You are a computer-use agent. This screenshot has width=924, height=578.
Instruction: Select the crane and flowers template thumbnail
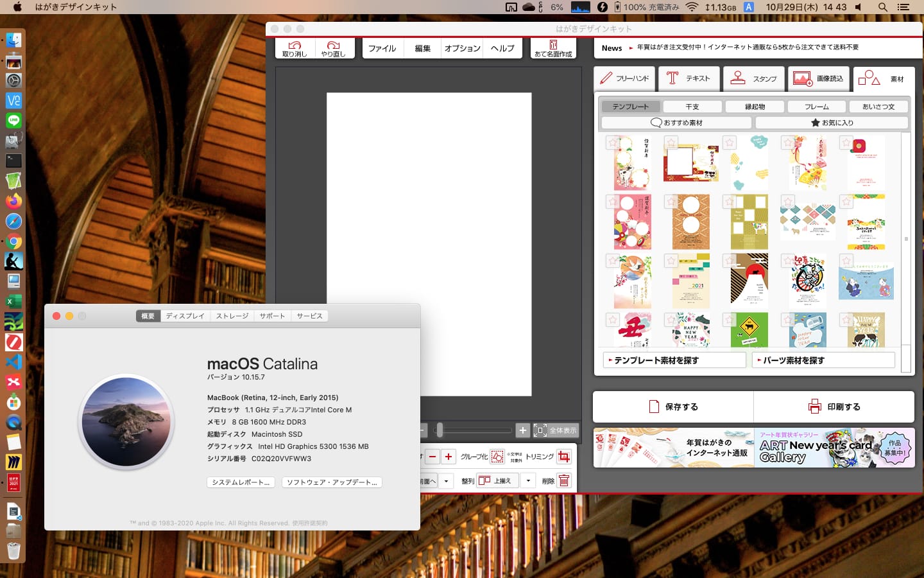(633, 281)
